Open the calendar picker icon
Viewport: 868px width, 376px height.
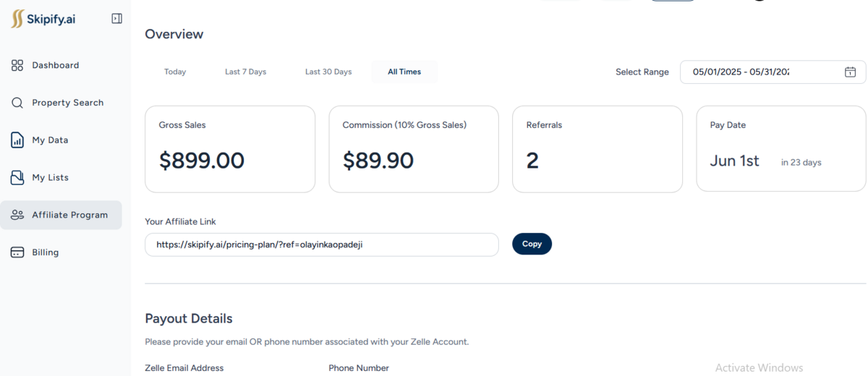(850, 72)
